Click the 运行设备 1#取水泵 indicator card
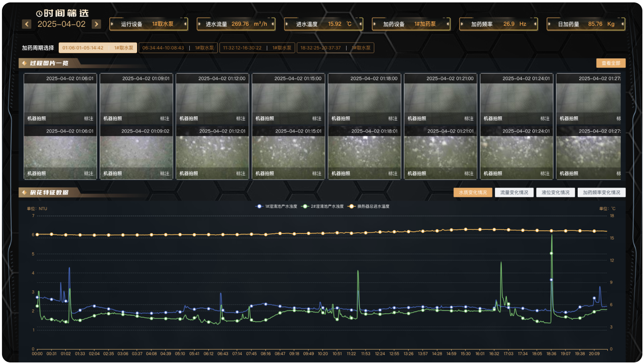Screen dimensions: 644x364 click(x=149, y=24)
